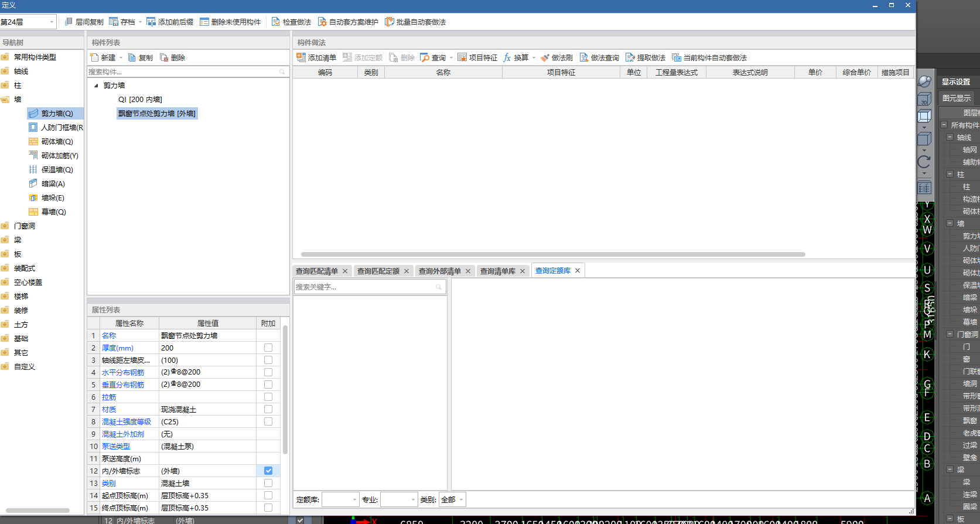
Task: Click 新建 new component icon
Action: pos(94,57)
